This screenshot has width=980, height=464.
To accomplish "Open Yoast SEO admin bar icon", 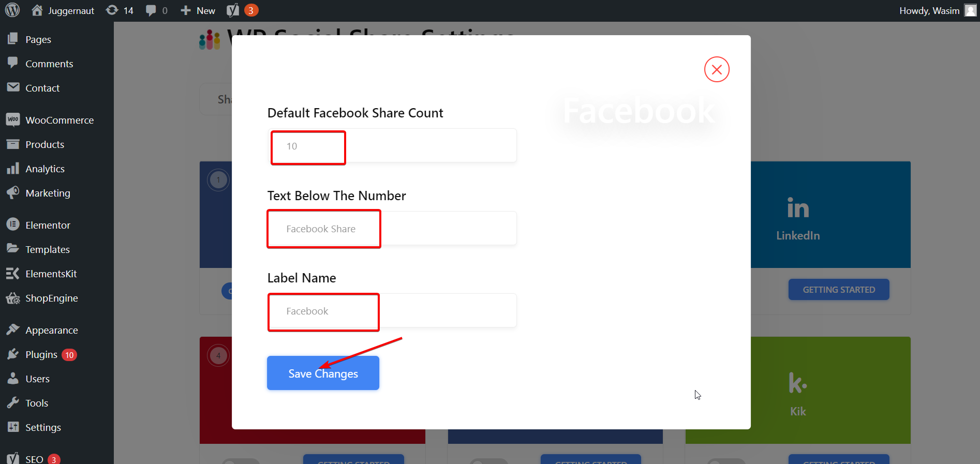I will click(243, 10).
